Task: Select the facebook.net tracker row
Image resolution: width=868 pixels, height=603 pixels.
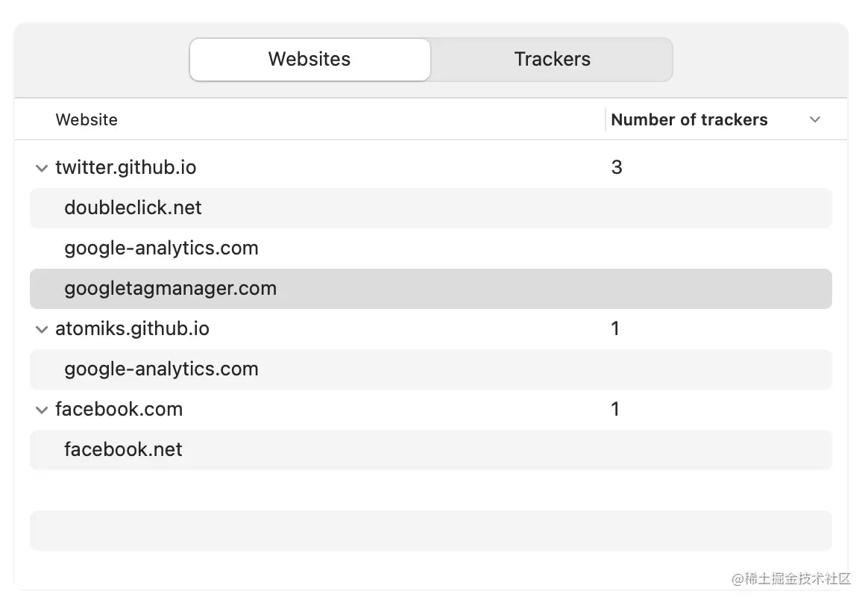Action: (124, 449)
